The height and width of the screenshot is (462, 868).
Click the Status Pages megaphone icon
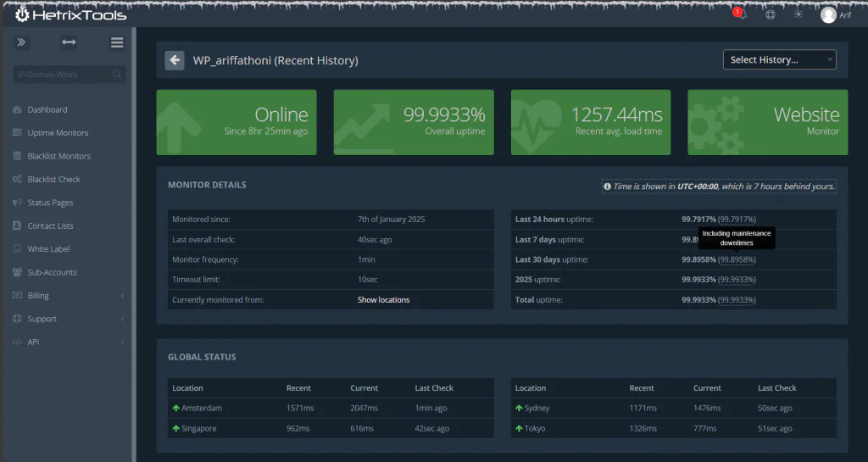coord(17,203)
